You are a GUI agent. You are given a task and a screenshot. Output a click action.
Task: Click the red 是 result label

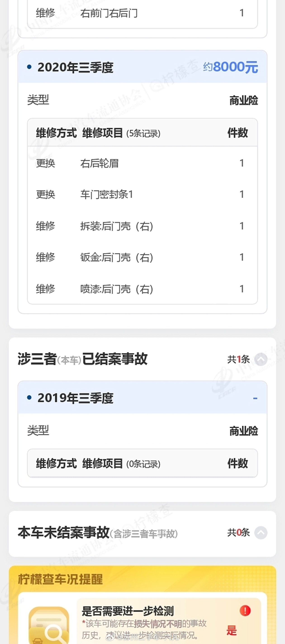coord(231,630)
